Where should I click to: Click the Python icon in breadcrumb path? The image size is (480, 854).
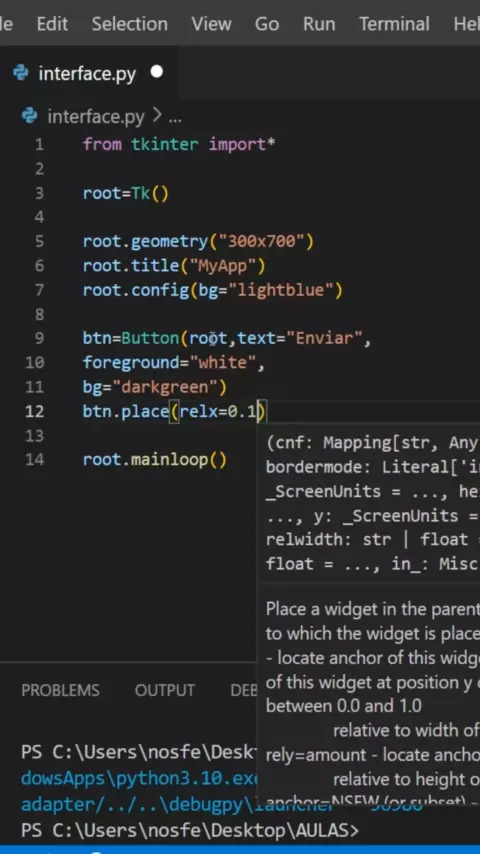pos(29,116)
